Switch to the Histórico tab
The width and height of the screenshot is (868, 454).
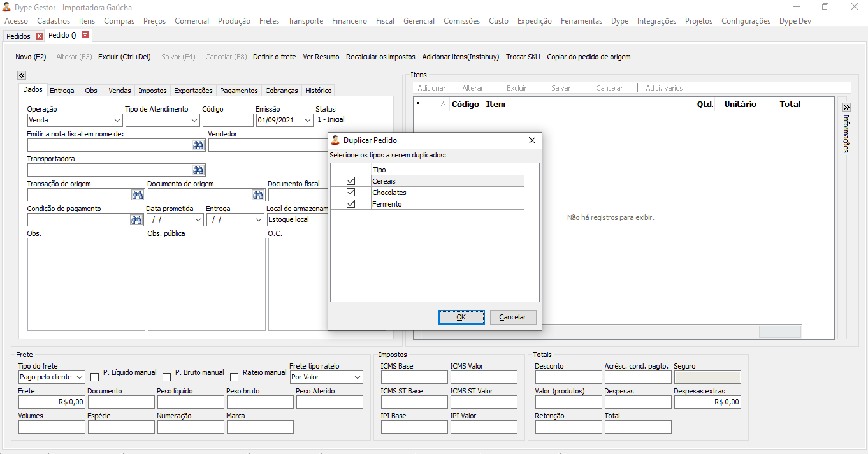(x=318, y=91)
